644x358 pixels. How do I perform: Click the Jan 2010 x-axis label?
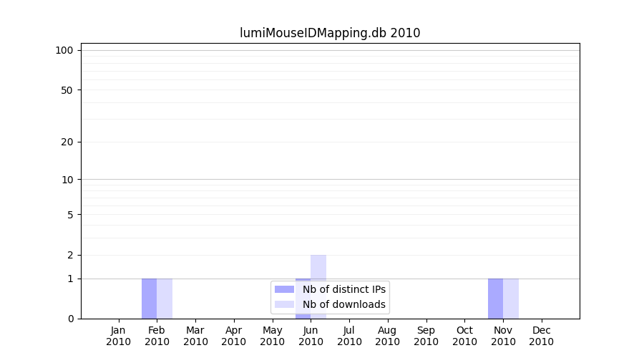[118, 336]
